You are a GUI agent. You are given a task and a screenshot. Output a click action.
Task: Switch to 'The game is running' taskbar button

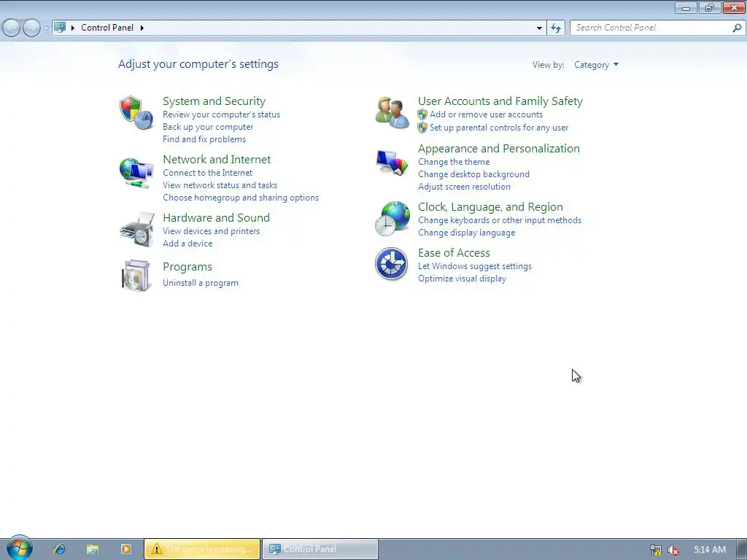pos(202,549)
